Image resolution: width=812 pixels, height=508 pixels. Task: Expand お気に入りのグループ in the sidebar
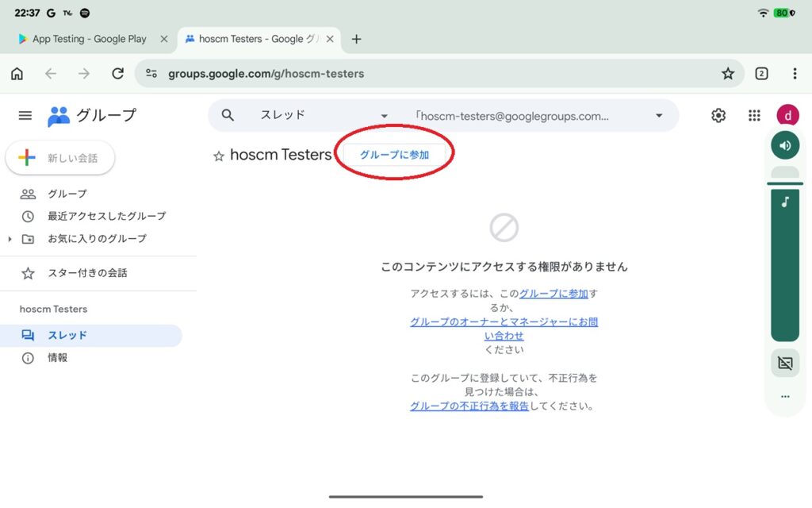pyautogui.click(x=10, y=239)
